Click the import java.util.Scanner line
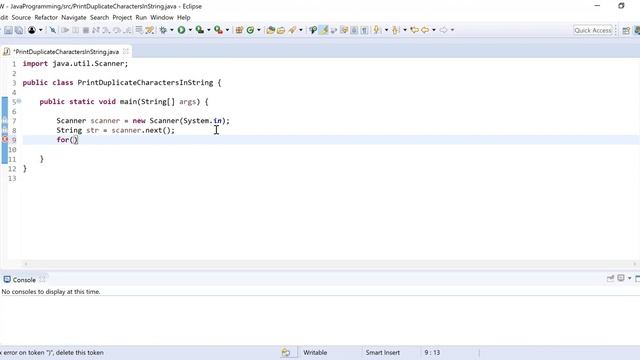The image size is (640, 360). [x=75, y=64]
